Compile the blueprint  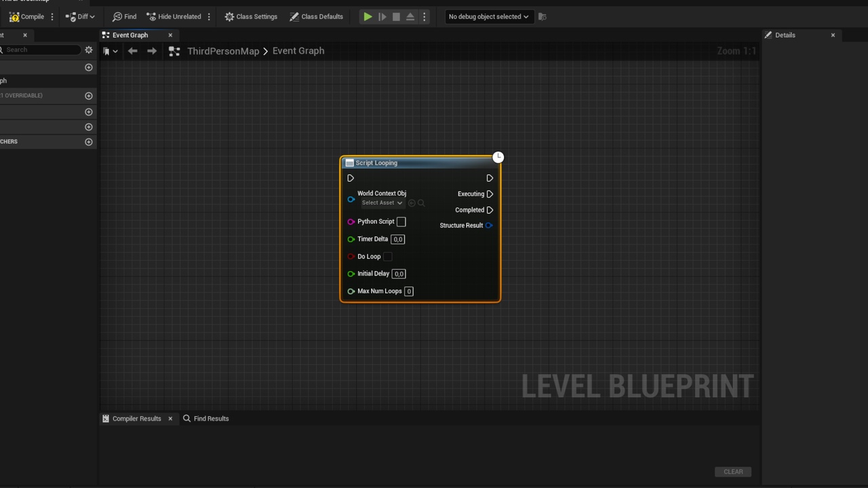(x=26, y=16)
